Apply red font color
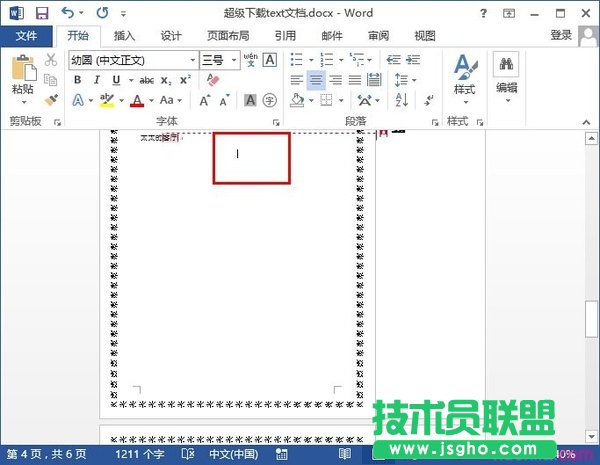The image size is (600, 465). [137, 100]
